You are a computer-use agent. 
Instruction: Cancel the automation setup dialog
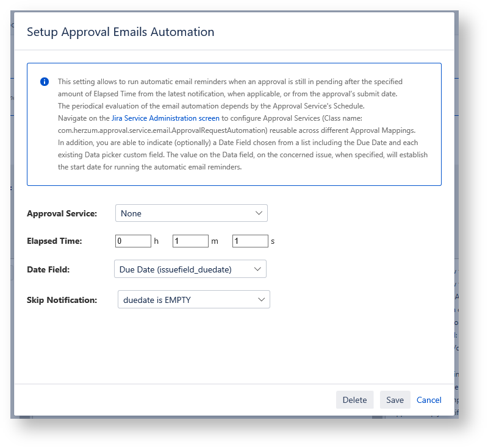click(x=429, y=400)
